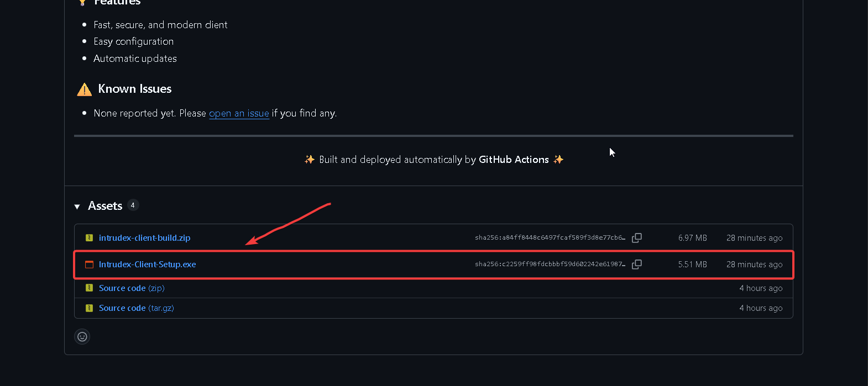868x386 pixels.
Task: Download Source code (zip)
Action: [132, 288]
